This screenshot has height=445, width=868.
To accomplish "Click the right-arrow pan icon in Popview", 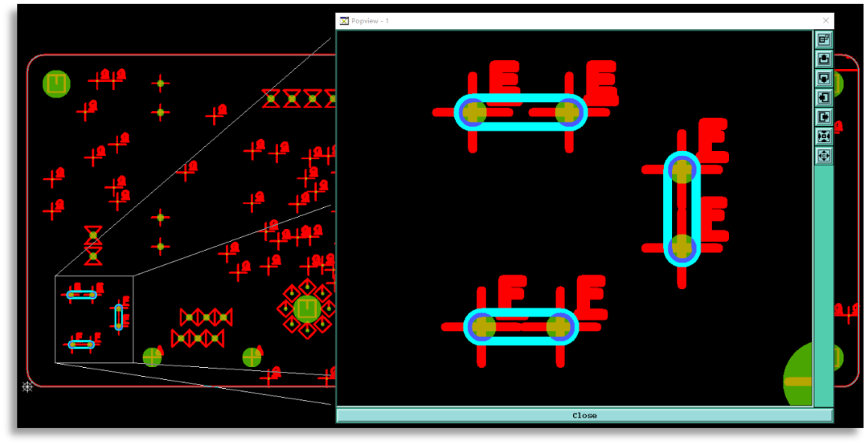I will coord(823,116).
